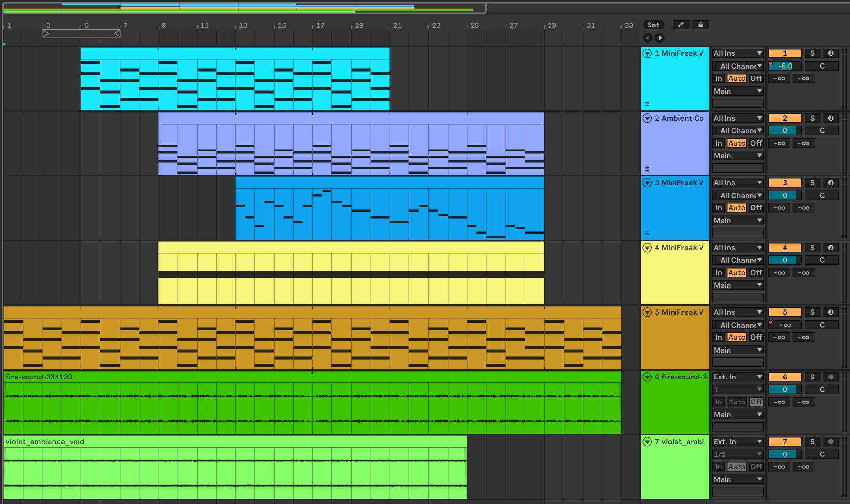Arm track 4 MiniFreak V for recording
850x504 pixels.
click(x=831, y=248)
